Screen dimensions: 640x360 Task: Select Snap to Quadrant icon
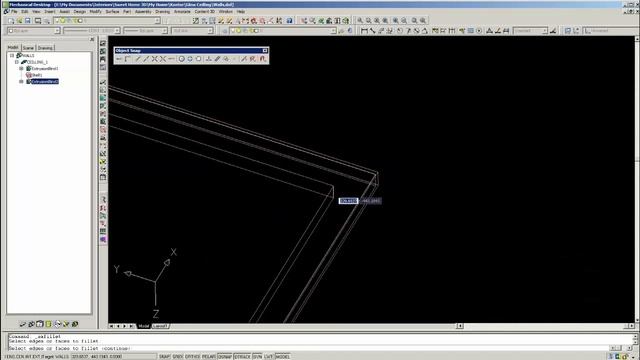(x=190, y=59)
